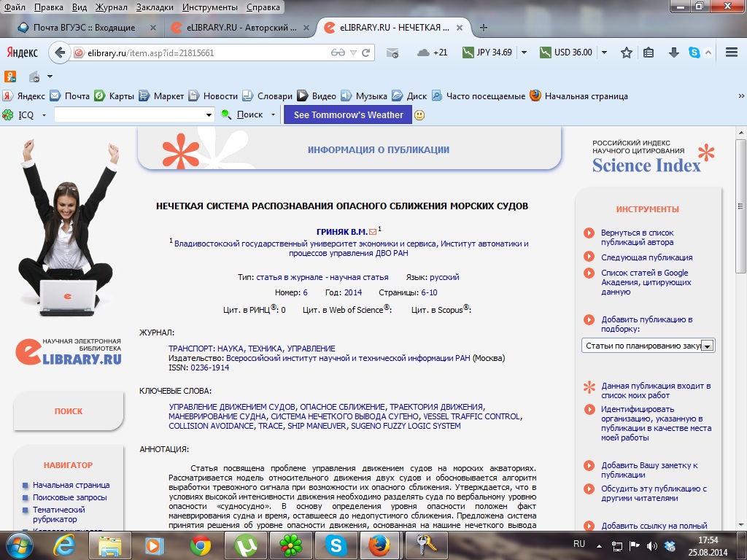Open the Firefox hamburger menu
This screenshot has height=560, width=747.
coord(732,52)
